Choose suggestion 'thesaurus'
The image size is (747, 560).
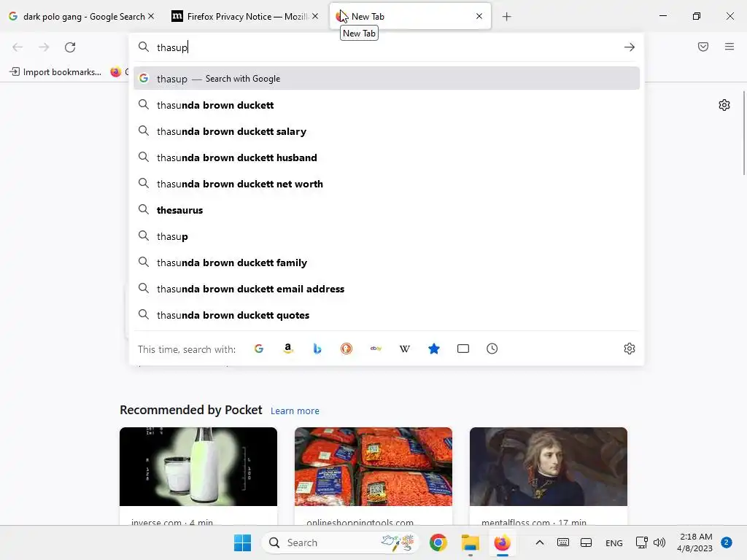click(387, 209)
